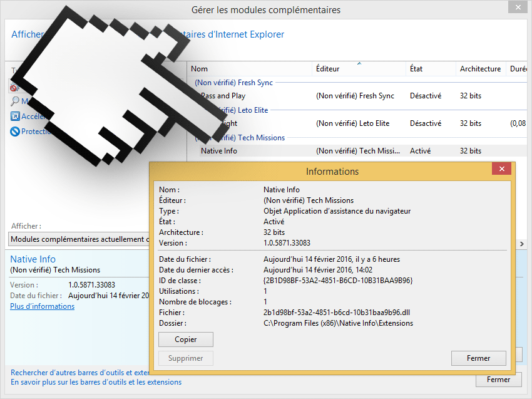The height and width of the screenshot is (399, 532).
Task: Close the Informations dialog via red X
Action: click(501, 168)
